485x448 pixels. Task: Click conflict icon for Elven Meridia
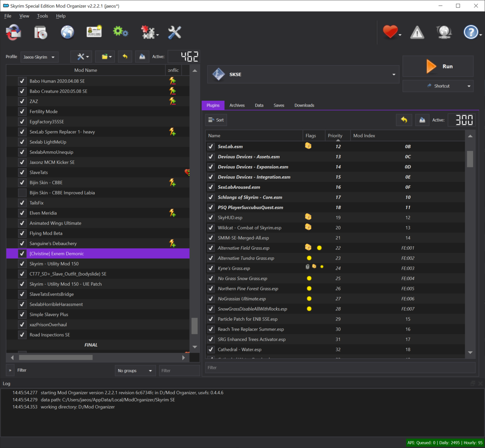pyautogui.click(x=173, y=213)
